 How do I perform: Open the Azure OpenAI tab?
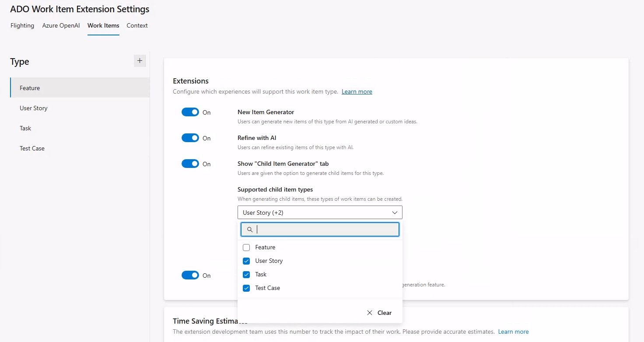pyautogui.click(x=61, y=25)
